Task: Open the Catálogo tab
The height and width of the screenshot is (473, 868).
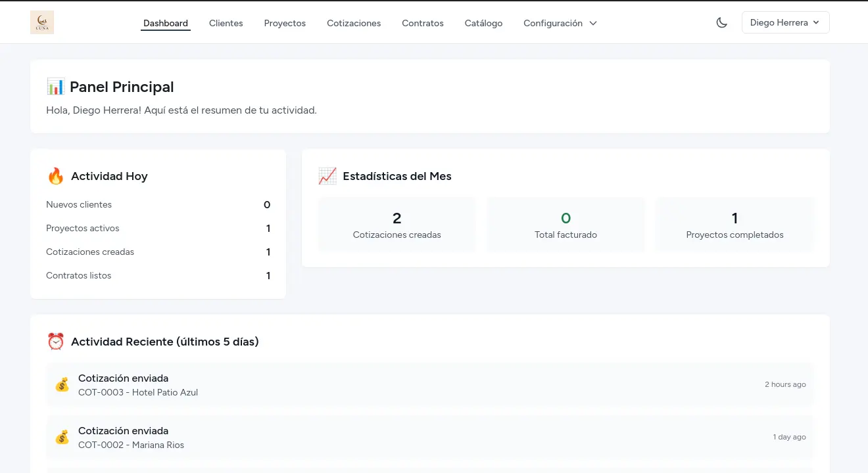Action: (483, 23)
